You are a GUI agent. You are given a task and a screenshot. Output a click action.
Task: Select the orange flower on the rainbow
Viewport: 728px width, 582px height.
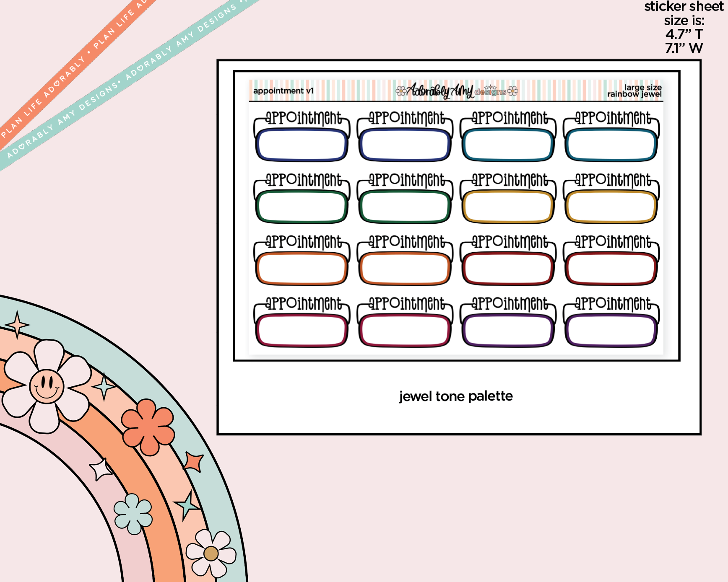[148, 427]
